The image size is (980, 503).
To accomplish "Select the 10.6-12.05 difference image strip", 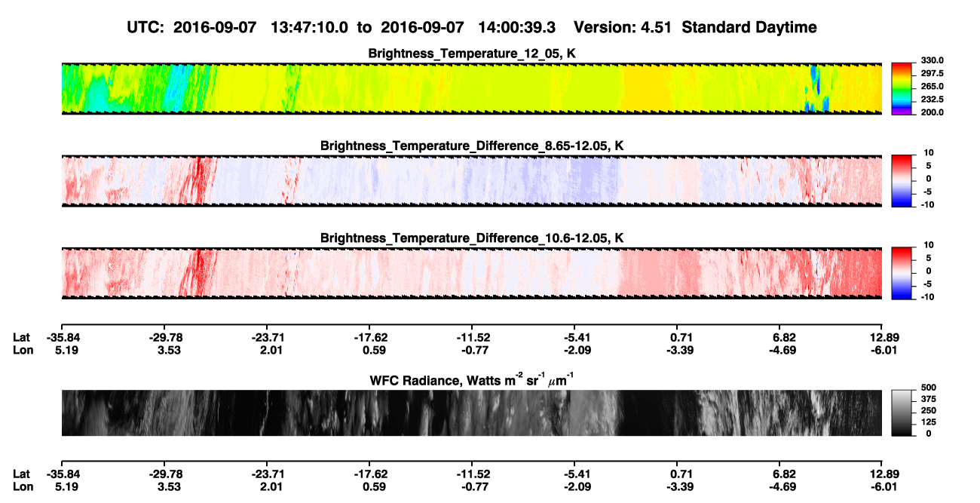I will 472,273.
